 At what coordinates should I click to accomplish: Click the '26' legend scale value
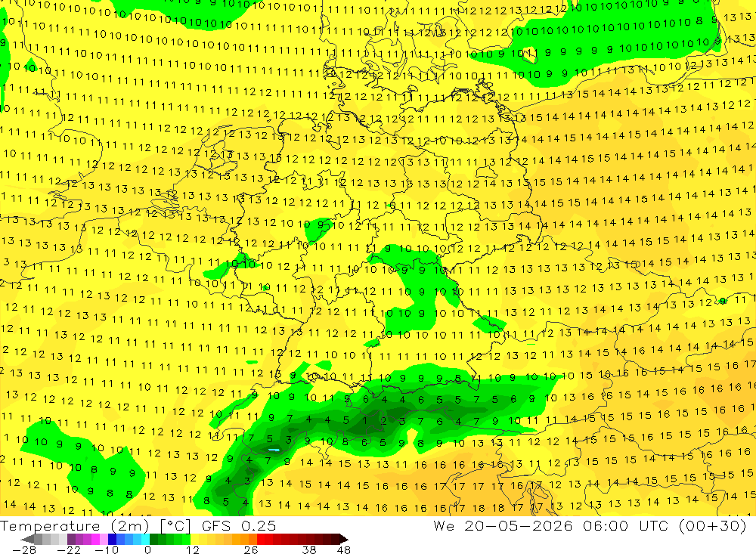[x=251, y=549]
